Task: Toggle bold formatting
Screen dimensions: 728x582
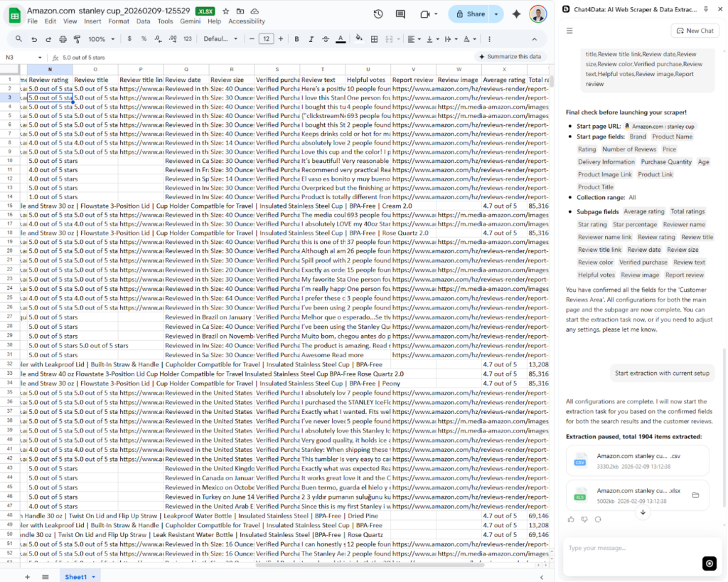Action: pyautogui.click(x=296, y=39)
